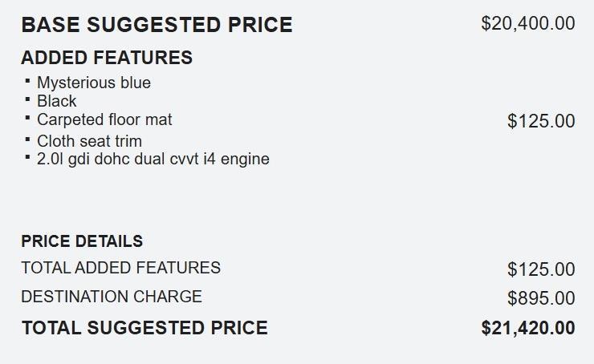Click the 2.0l gdi dohc engine feature
594x364 pixels.
coord(153,159)
